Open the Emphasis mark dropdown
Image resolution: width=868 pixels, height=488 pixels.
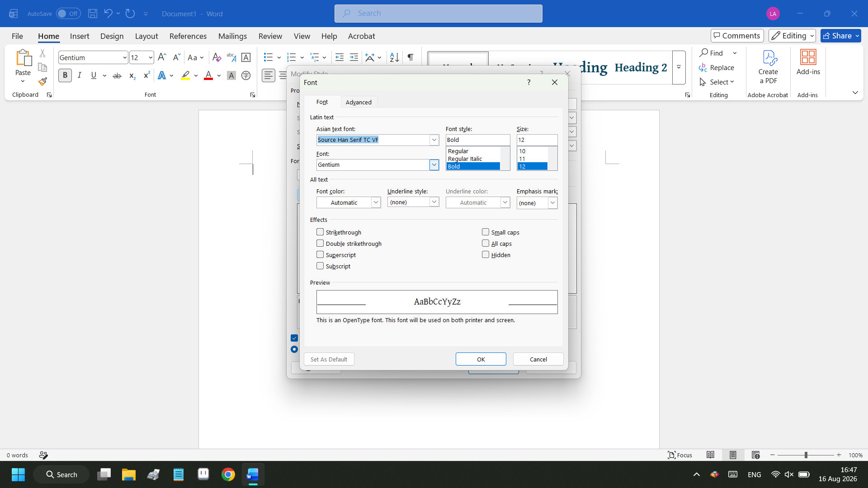(552, 203)
